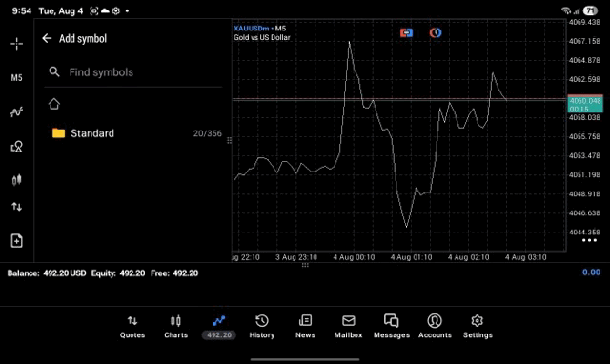610x364 pixels.
Task: Tap the home folder icon
Action: [x=54, y=104]
